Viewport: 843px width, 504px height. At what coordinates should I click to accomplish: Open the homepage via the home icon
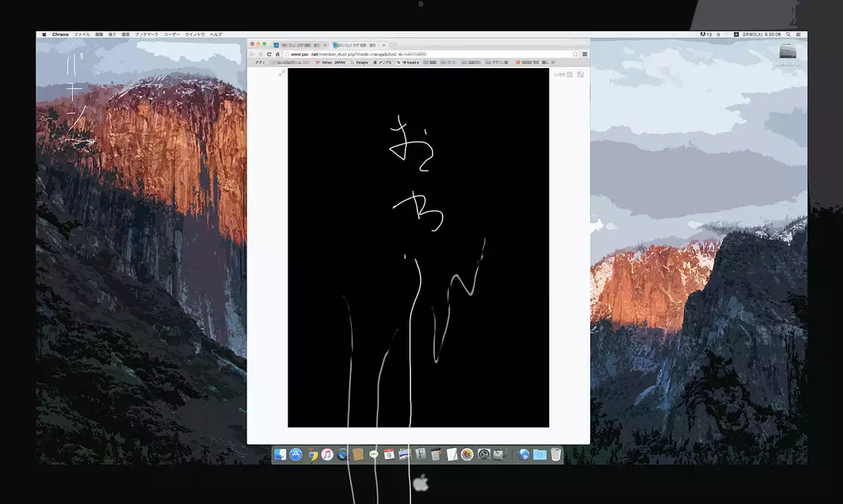click(x=277, y=54)
